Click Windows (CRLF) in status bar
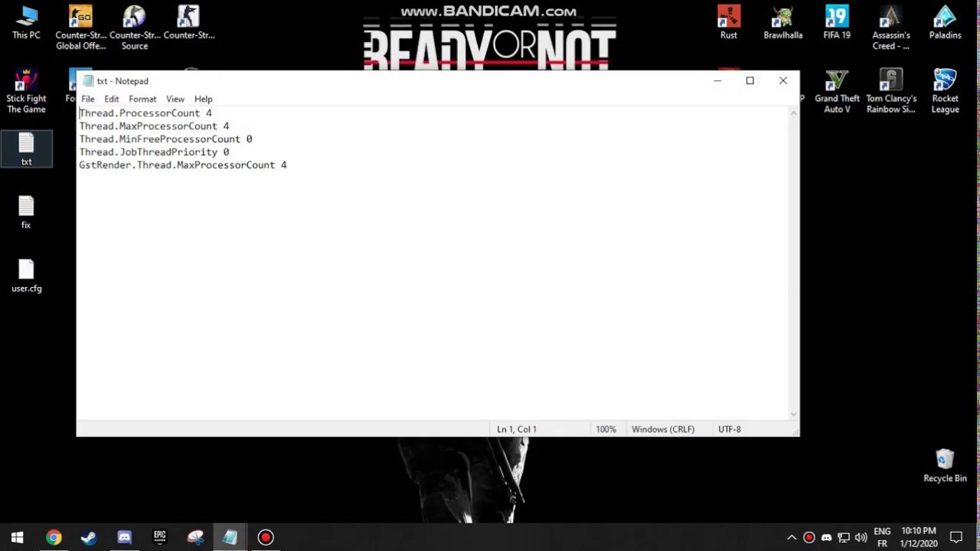980x551 pixels. pos(663,429)
